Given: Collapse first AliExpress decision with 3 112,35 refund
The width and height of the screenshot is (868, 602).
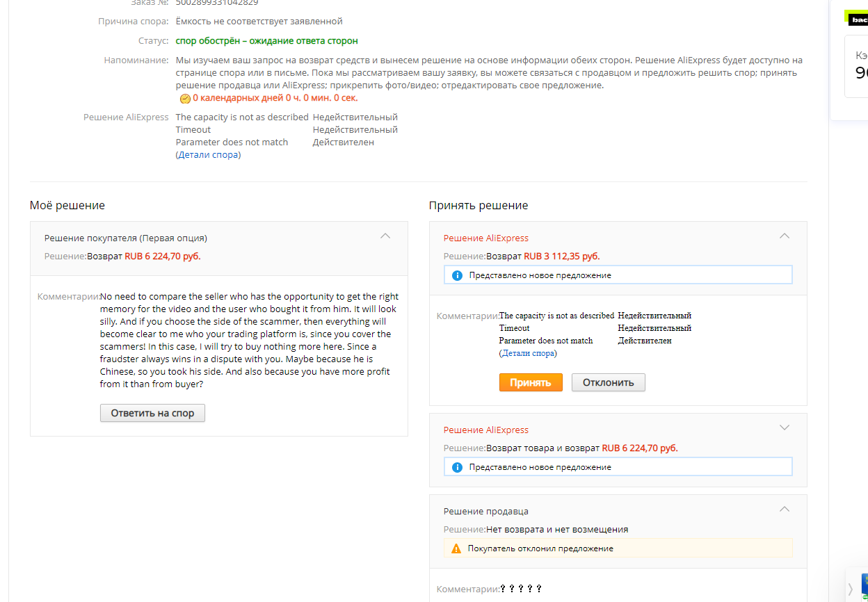Looking at the screenshot, I should click(785, 236).
